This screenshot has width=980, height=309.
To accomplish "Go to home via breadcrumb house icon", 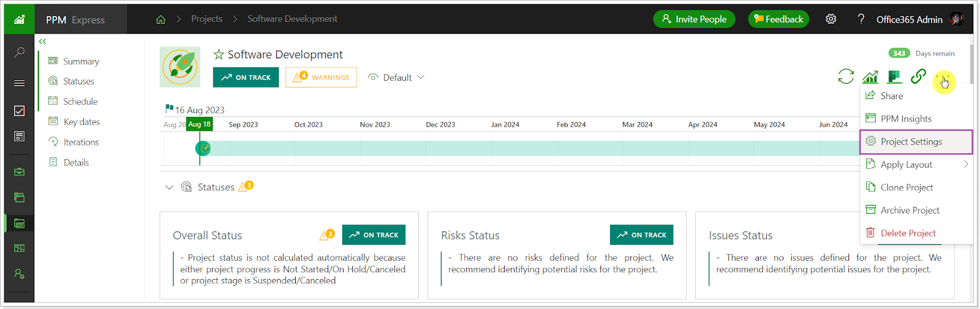I will point(160,20).
